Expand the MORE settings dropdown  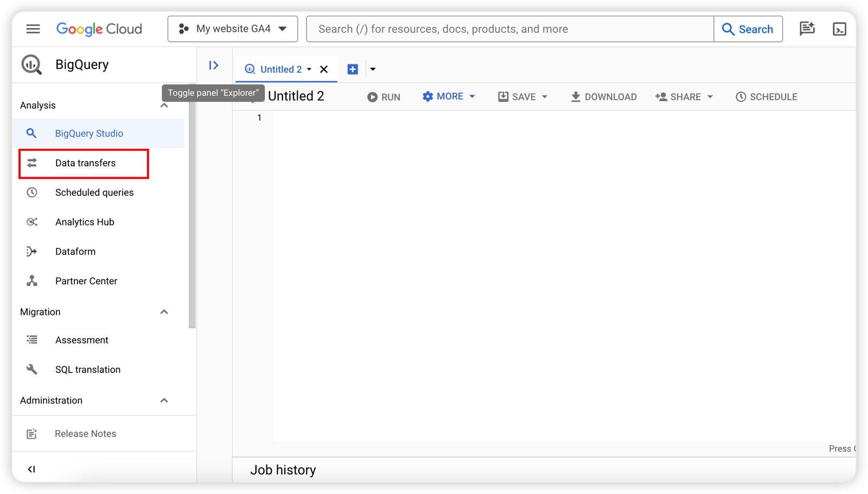(x=449, y=97)
